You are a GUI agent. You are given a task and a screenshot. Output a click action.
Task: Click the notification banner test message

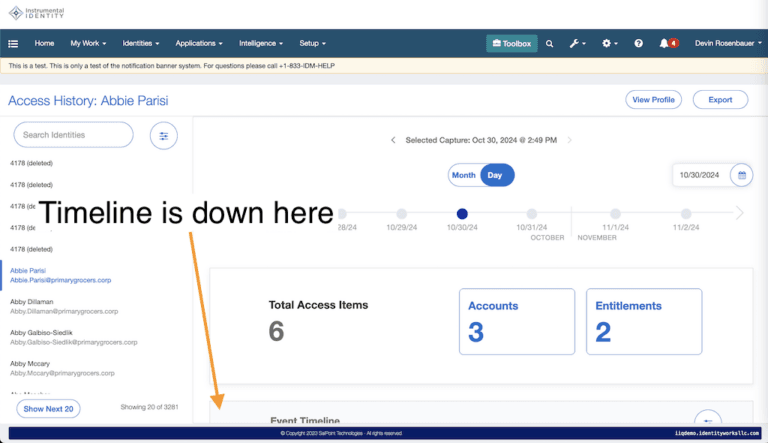point(171,66)
